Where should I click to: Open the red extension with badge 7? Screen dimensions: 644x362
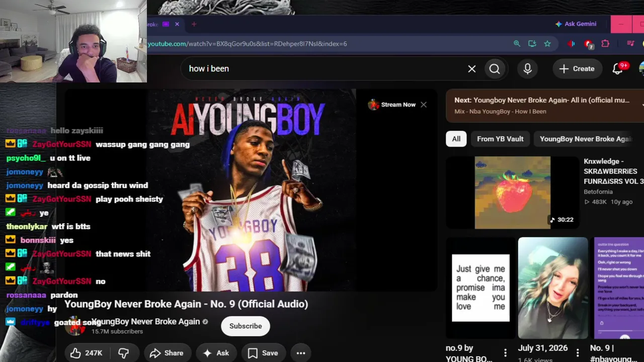pyautogui.click(x=589, y=44)
